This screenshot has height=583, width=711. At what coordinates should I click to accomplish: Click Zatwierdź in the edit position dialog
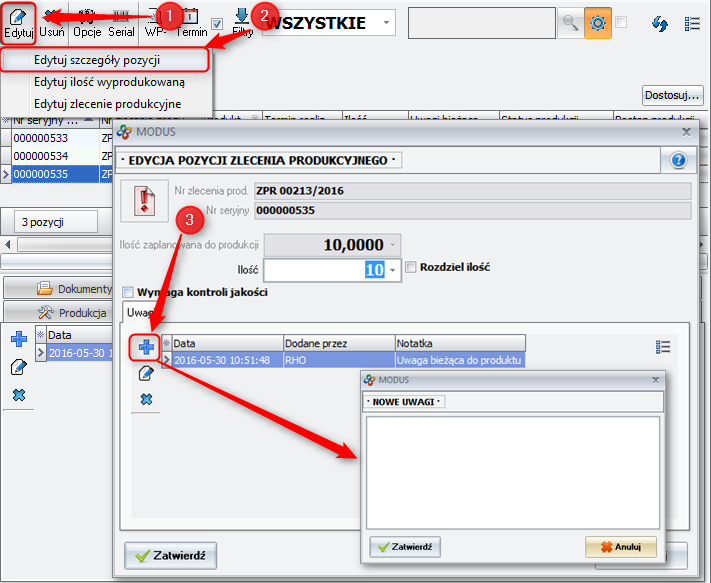click(x=170, y=555)
